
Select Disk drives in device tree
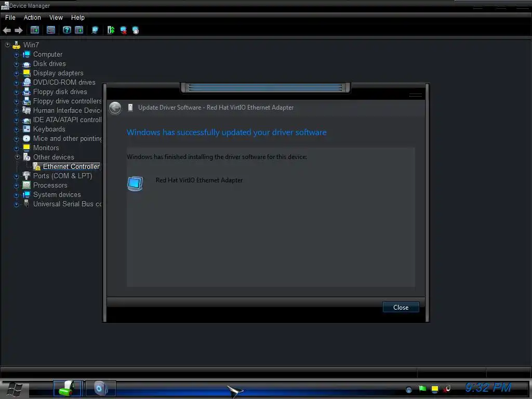tap(49, 63)
